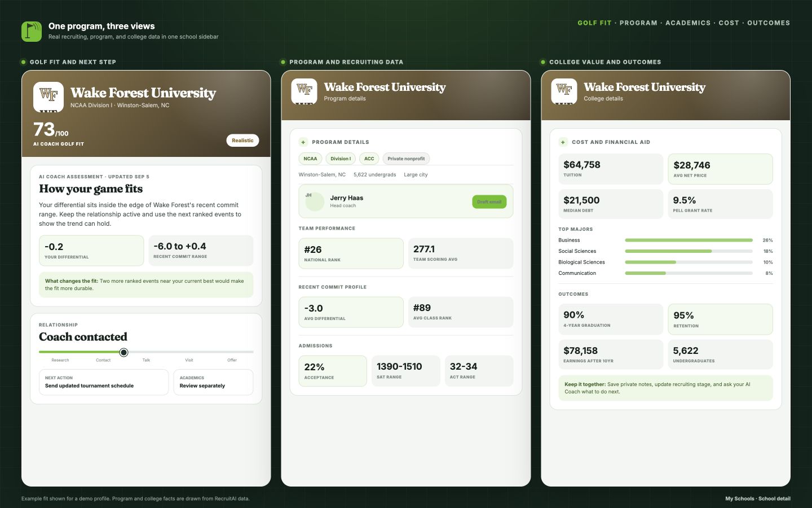Screen dimensions: 812x508
Task: Open the Golf Fit nav item
Action: click(594, 23)
